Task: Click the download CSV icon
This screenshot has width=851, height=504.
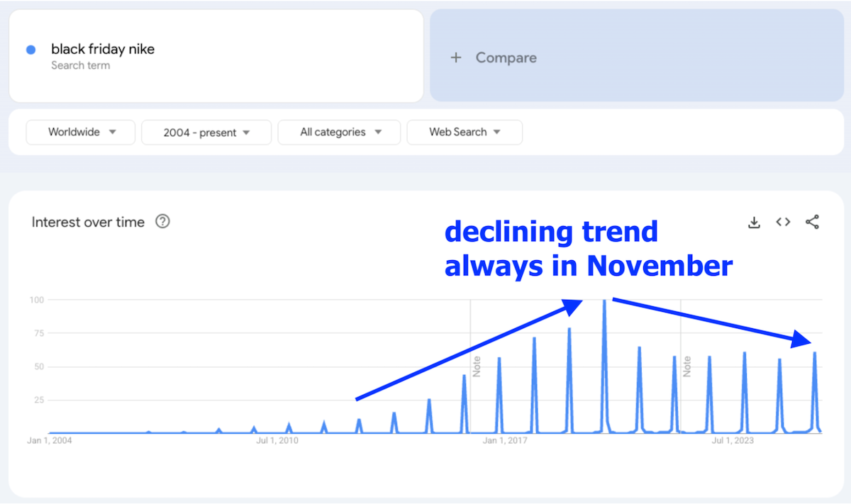Action: [754, 222]
